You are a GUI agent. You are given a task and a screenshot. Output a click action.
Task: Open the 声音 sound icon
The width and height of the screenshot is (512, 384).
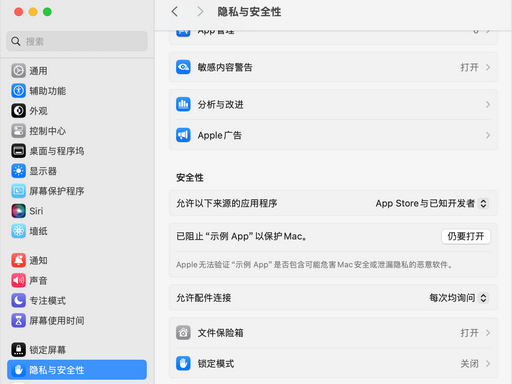18,280
